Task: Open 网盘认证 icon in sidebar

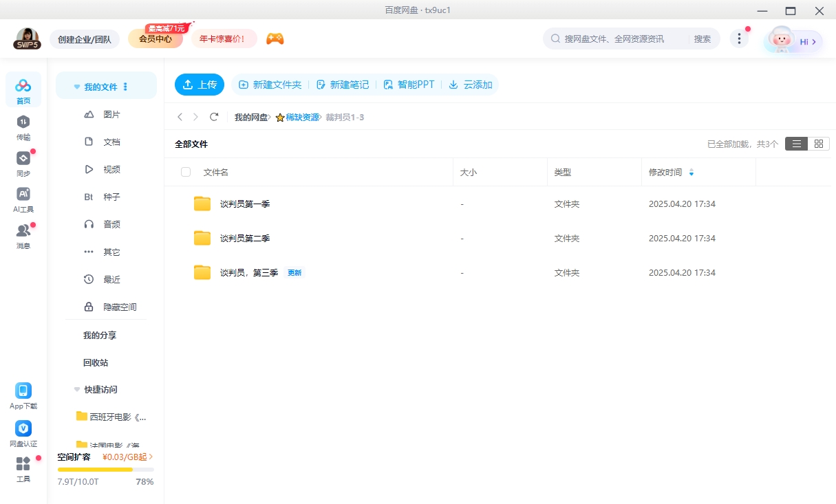Action: coord(23,428)
